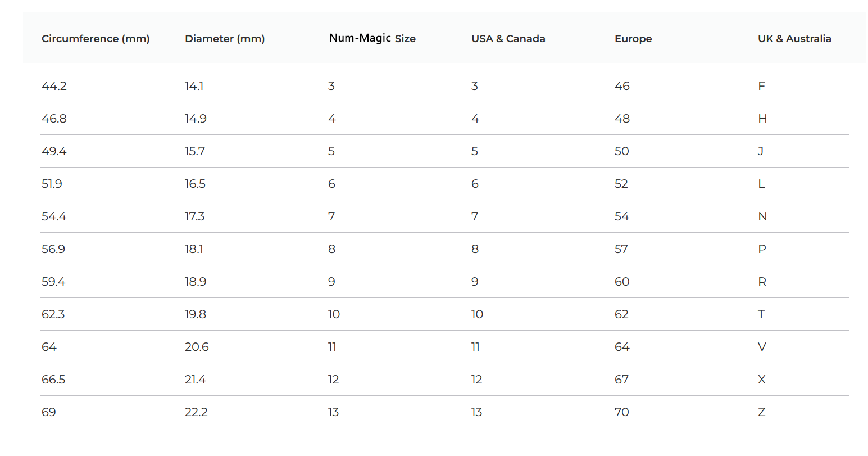Select UK size letter Z
This screenshot has height=456, width=868.
click(x=761, y=412)
